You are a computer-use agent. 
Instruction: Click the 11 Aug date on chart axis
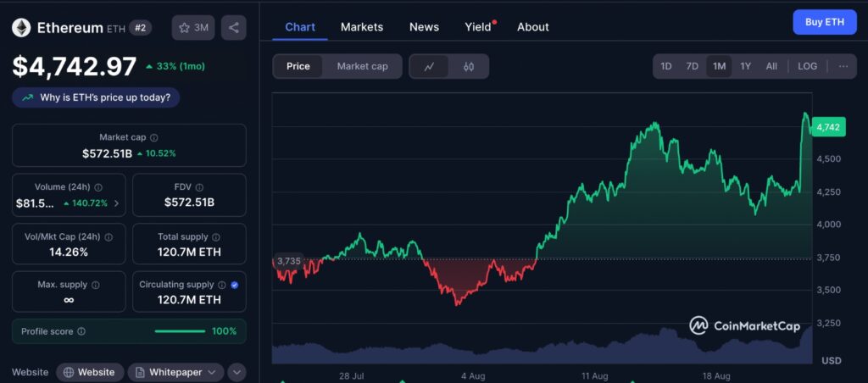594,376
